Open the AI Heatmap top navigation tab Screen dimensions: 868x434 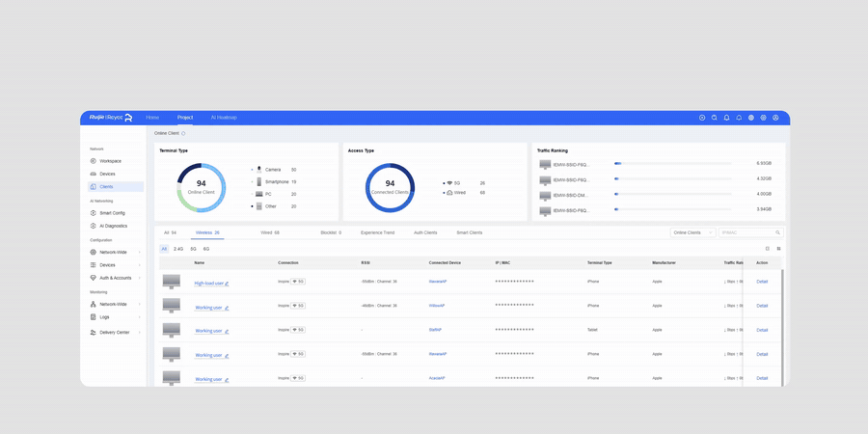pos(224,118)
